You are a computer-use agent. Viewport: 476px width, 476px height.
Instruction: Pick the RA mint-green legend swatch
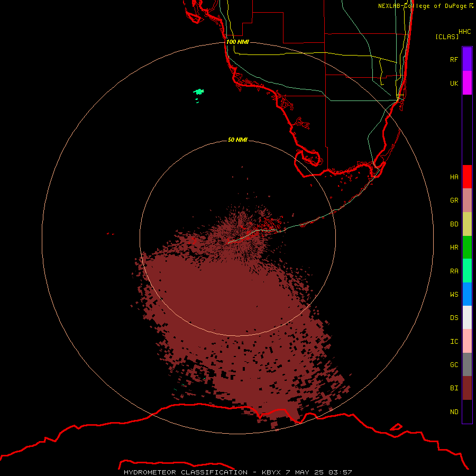(467, 271)
